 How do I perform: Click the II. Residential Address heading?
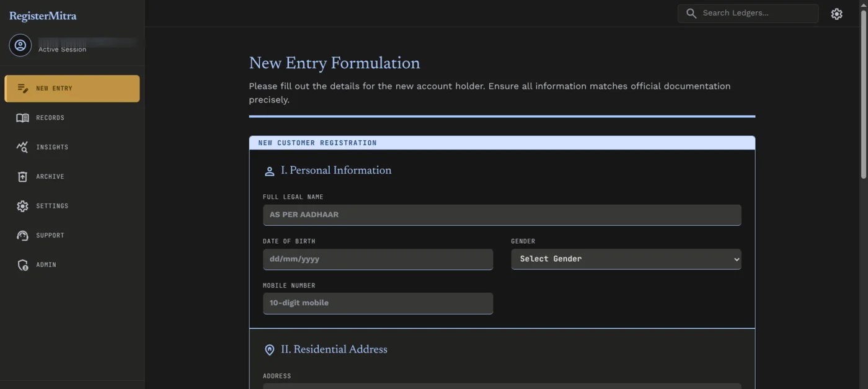334,349
